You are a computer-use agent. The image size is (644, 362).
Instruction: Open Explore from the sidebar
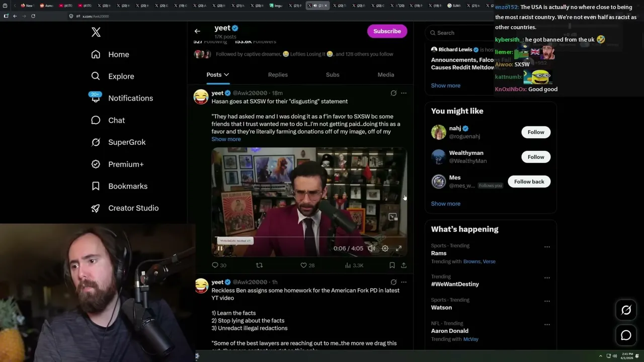pyautogui.click(x=113, y=76)
